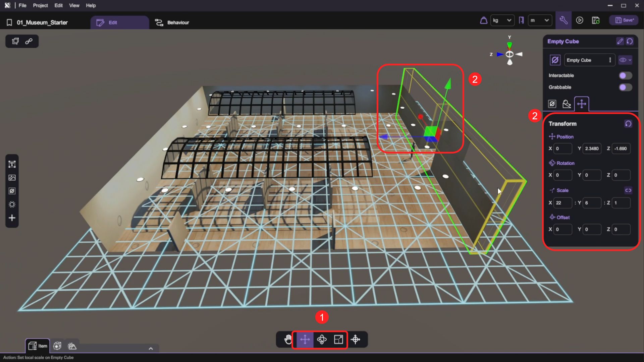Viewport: 644px width, 362px height.
Task: Click the Position Y input field
Action: pyautogui.click(x=592, y=148)
